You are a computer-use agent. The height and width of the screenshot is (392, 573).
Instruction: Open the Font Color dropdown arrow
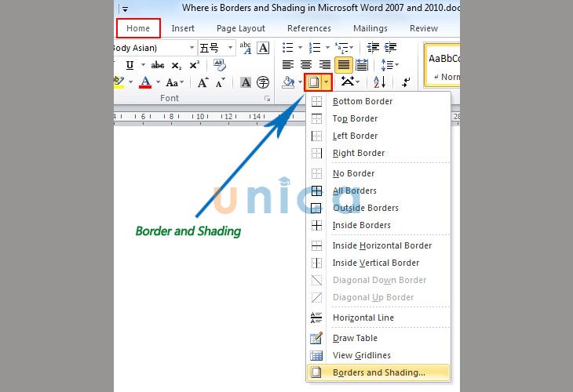159,82
